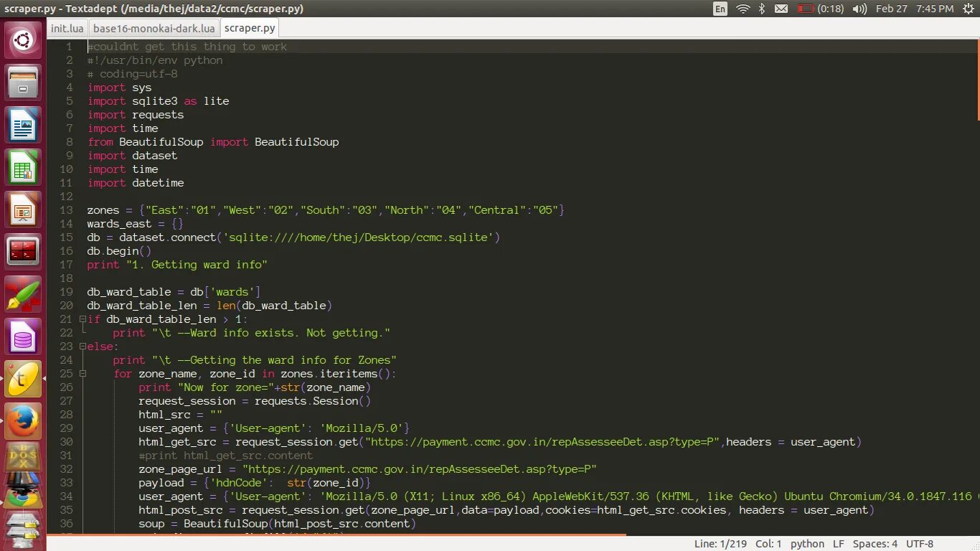
Task: Click on 'print "1. Getting ward info"' line
Action: [x=177, y=265]
